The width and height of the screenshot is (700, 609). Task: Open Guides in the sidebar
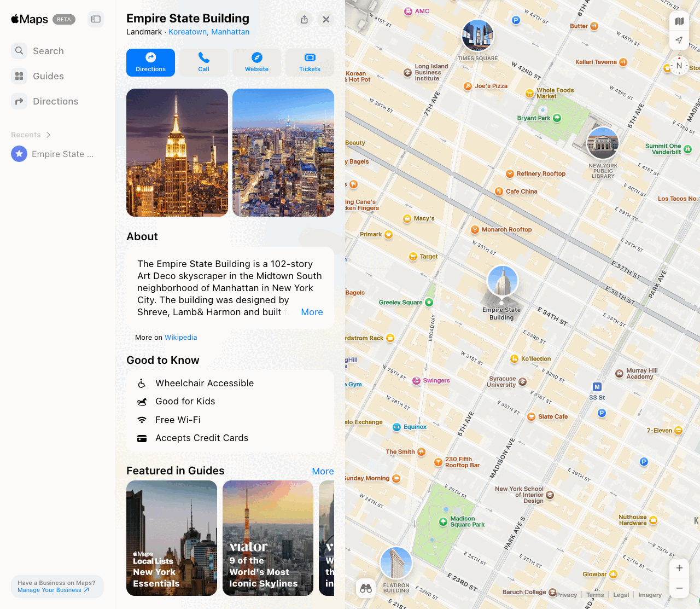coord(38,76)
